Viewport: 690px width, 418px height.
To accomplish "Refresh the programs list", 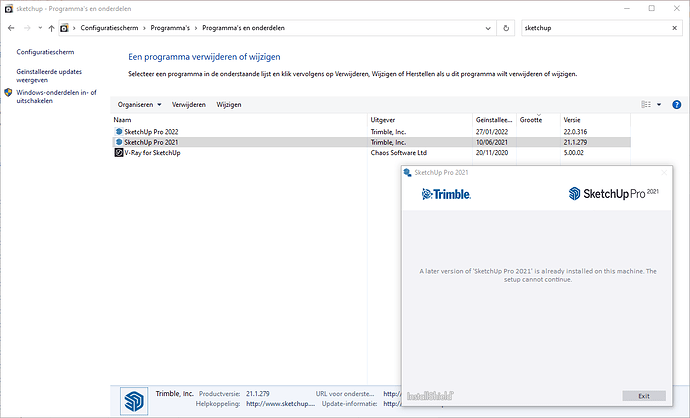I will [x=506, y=28].
